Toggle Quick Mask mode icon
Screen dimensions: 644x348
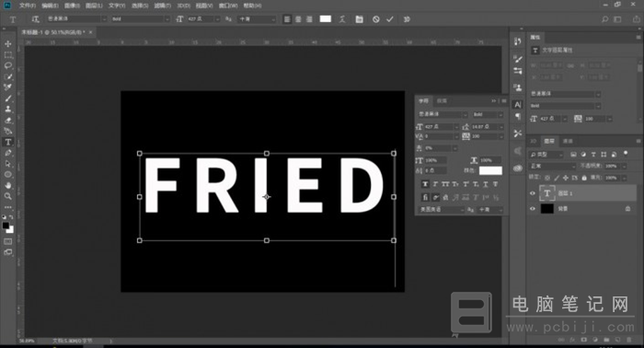coord(7,241)
